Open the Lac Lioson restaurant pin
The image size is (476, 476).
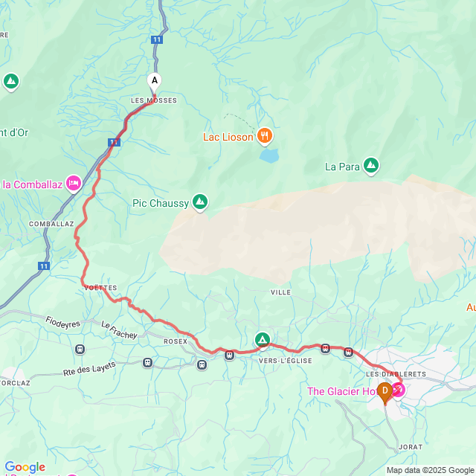pos(265,136)
